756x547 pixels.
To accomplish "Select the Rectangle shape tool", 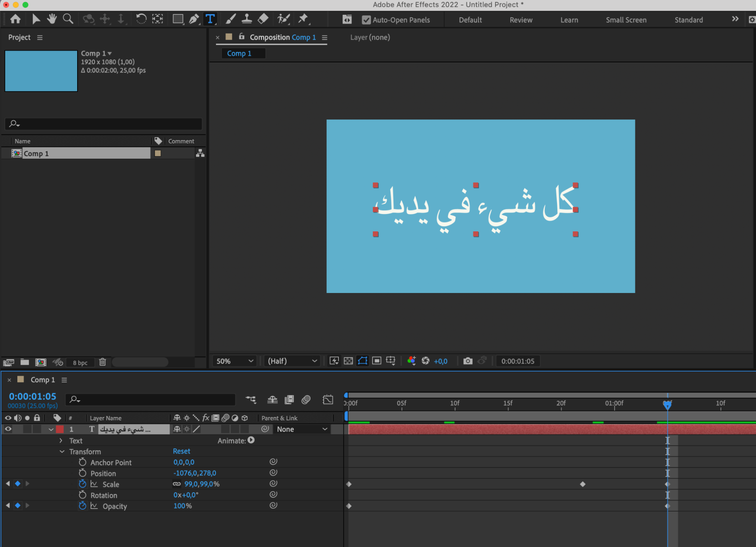I will coord(178,19).
